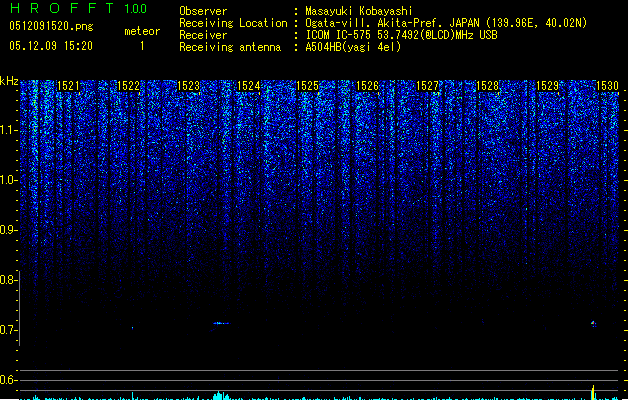Screen dimensions: 629x400
Task: Click the tall yellow power spike near 1530
Action: coord(593,392)
